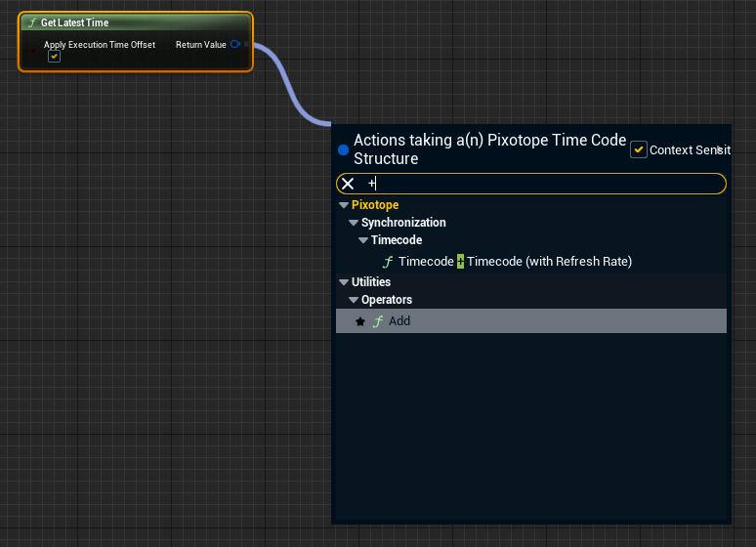Screen dimensions: 756x547
Task: Click the star favorite icon beside Add
Action: pos(359,321)
